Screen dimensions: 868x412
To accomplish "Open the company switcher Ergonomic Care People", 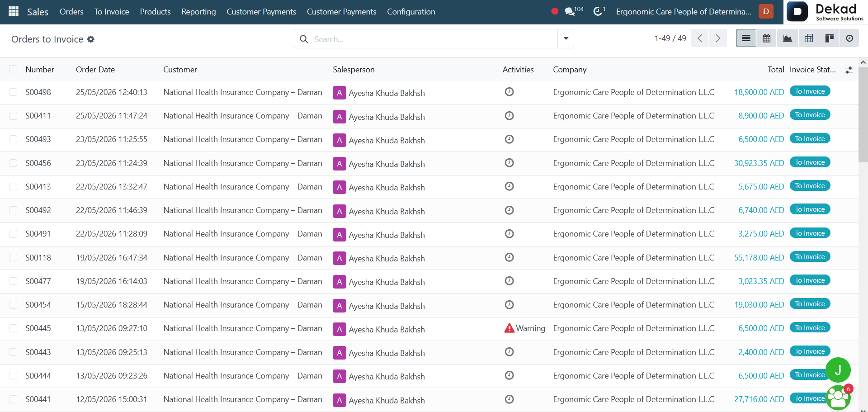I will (x=684, y=12).
